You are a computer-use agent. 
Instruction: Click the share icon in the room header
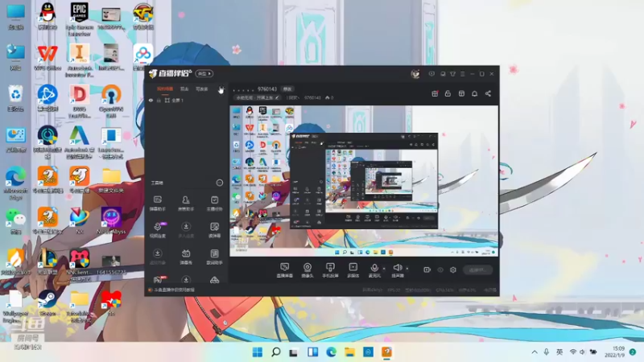tap(488, 93)
